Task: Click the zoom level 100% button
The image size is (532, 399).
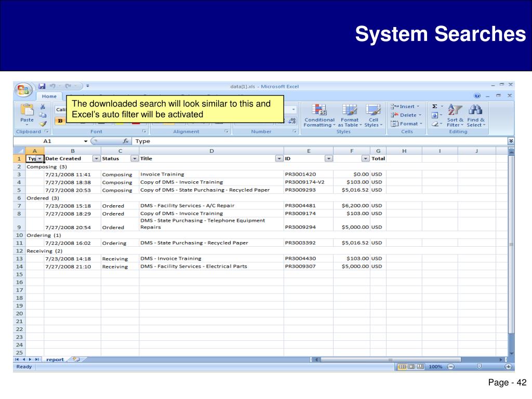Action: tap(435, 367)
